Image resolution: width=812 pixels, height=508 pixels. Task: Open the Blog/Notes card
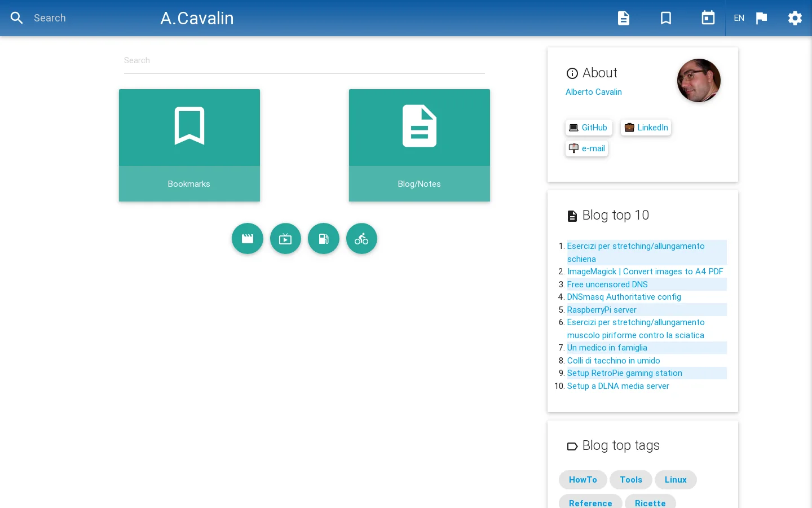pos(420,145)
